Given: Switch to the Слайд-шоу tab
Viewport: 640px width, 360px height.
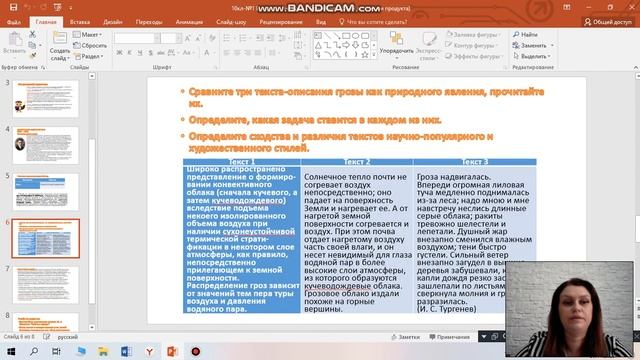Looking at the screenshot, I should coord(231,22).
